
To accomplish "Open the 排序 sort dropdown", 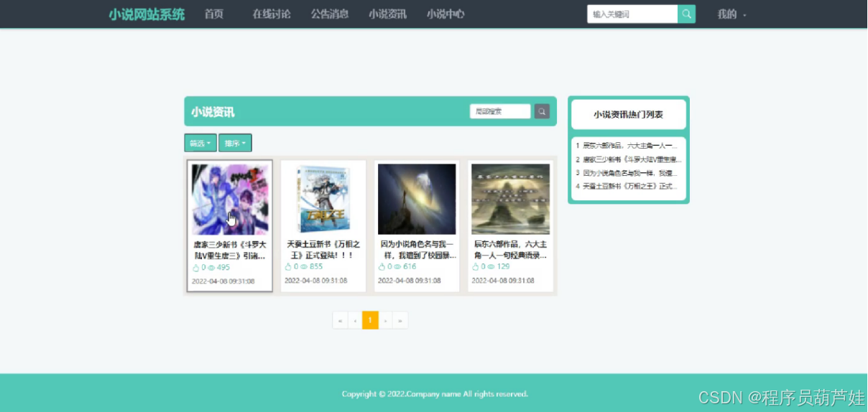I will pos(235,143).
